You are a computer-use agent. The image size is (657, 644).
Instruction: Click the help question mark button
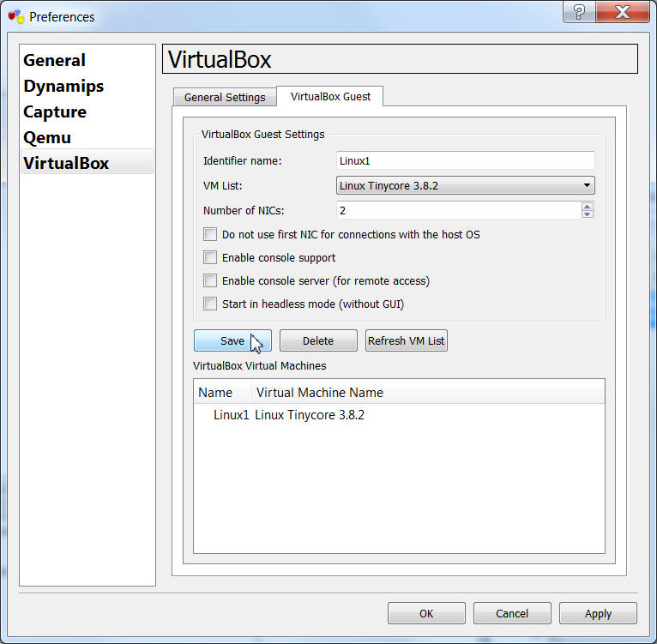pos(579,12)
